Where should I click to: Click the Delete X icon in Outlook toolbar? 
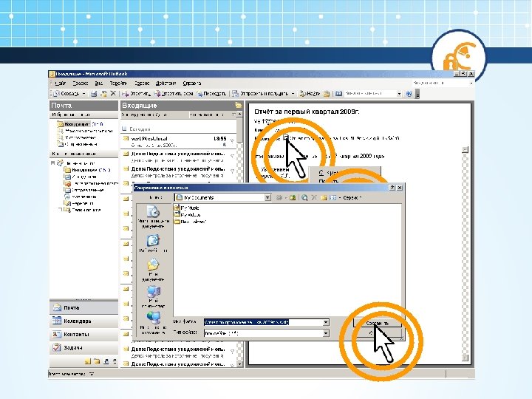[x=113, y=93]
